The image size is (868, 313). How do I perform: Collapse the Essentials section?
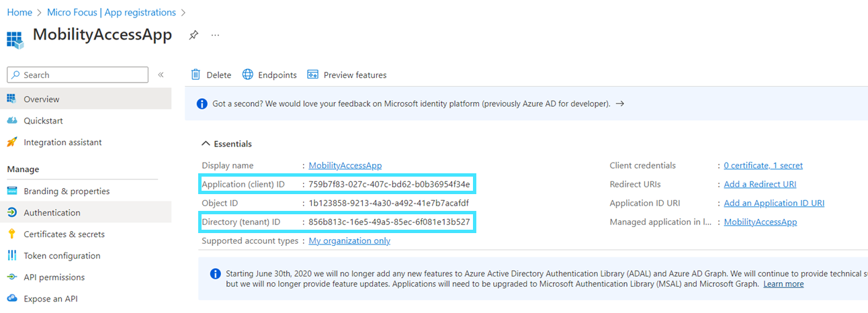206,144
